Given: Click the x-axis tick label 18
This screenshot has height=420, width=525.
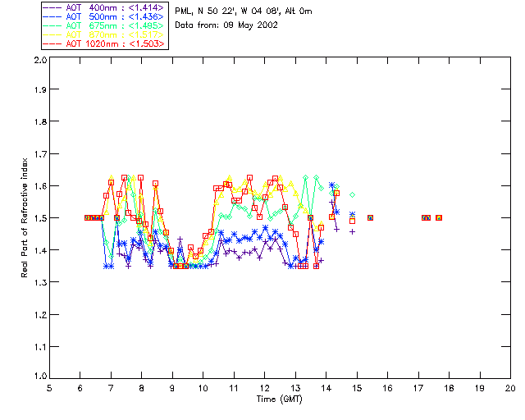Looking at the screenshot, I should point(449,388).
